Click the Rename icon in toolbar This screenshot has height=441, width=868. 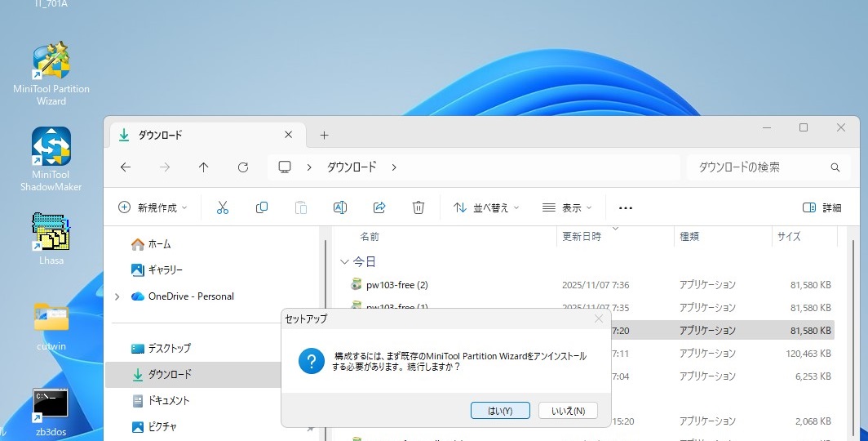tap(340, 207)
